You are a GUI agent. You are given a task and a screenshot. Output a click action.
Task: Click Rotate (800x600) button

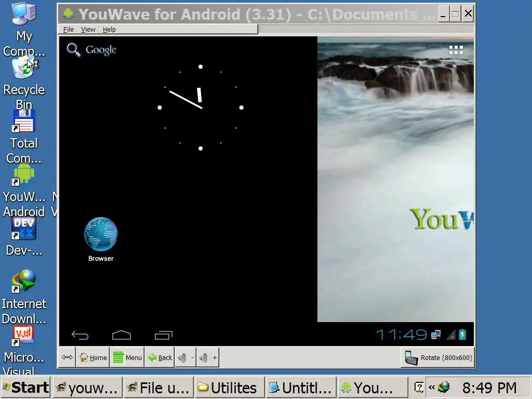point(437,357)
